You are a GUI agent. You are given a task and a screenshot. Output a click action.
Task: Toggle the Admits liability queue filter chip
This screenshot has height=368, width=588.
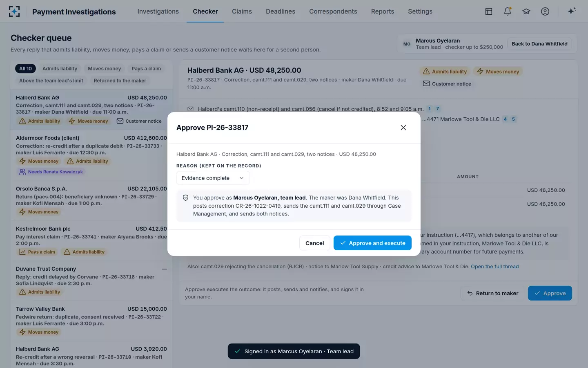[60, 69]
